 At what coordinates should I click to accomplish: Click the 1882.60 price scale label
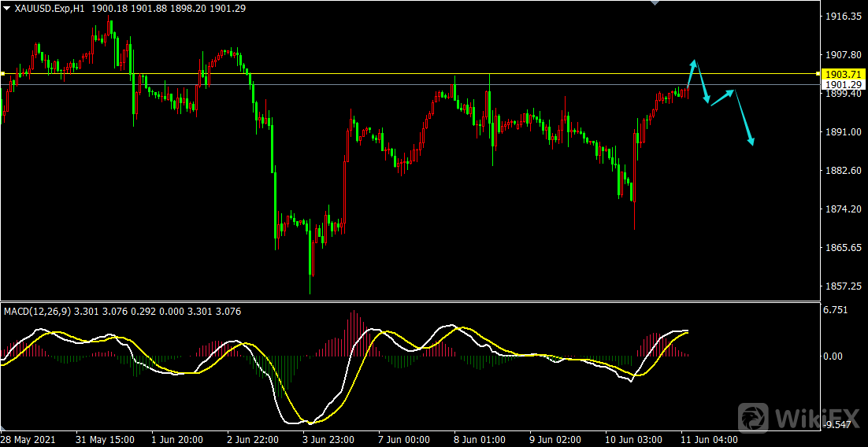tap(842, 171)
